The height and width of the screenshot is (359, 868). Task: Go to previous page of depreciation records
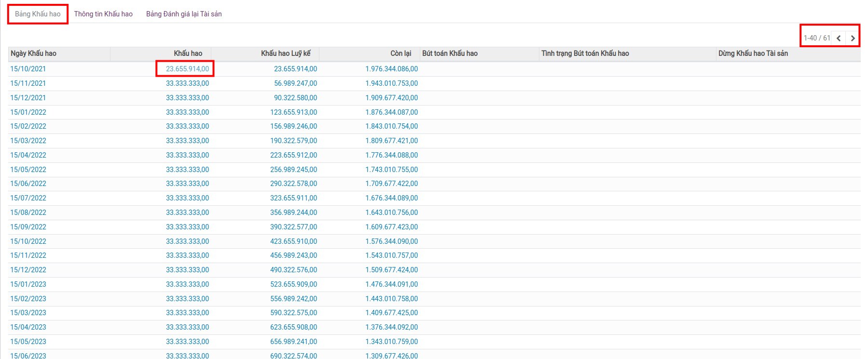click(x=839, y=38)
